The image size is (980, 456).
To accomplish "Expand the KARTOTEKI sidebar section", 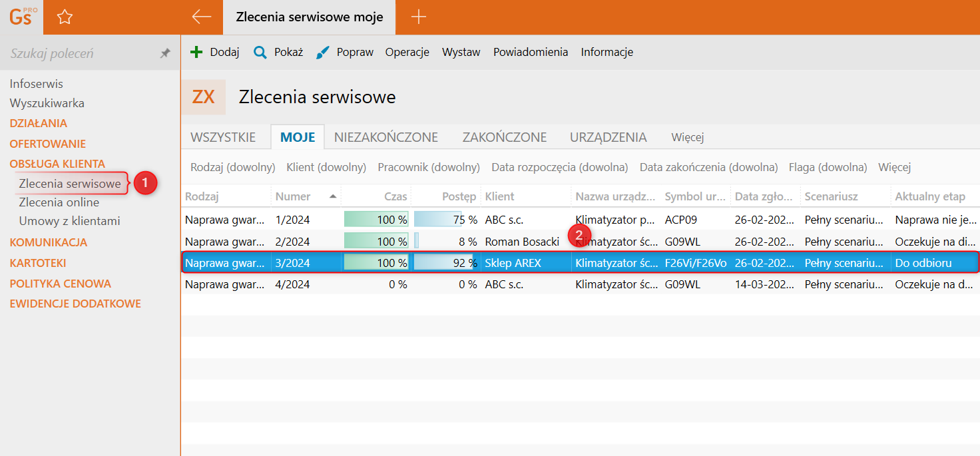I will pos(38,263).
